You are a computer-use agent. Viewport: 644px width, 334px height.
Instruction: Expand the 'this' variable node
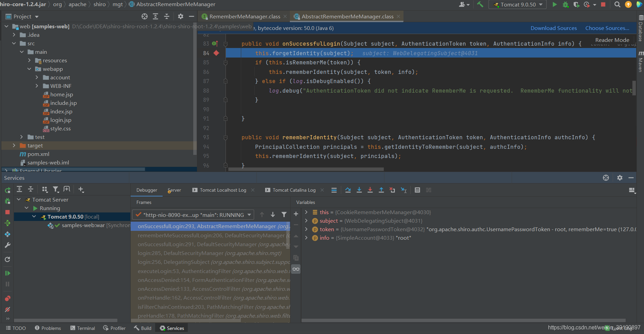(x=306, y=212)
